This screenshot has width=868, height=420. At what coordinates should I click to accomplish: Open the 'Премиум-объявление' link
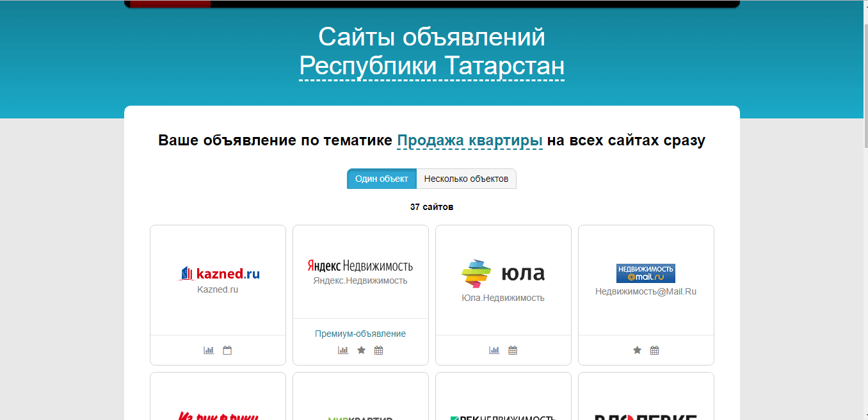360,334
